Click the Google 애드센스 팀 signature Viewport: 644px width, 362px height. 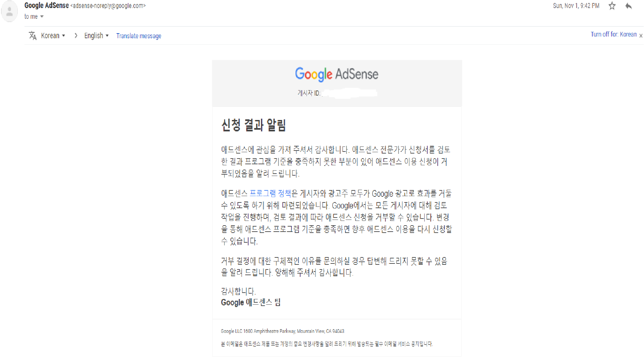point(251,302)
